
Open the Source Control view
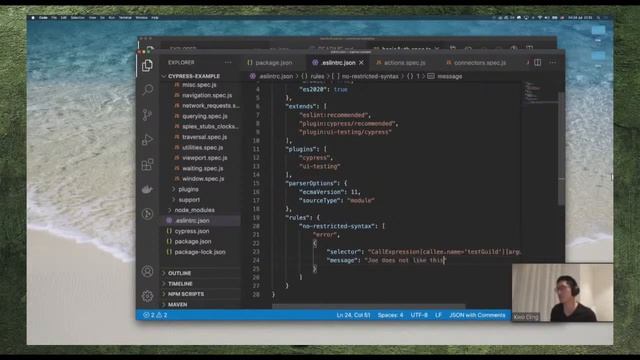147,115
